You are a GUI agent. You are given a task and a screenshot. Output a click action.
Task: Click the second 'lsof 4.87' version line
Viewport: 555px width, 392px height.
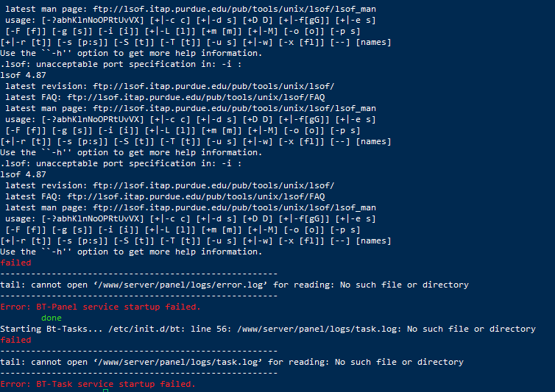coord(23,174)
